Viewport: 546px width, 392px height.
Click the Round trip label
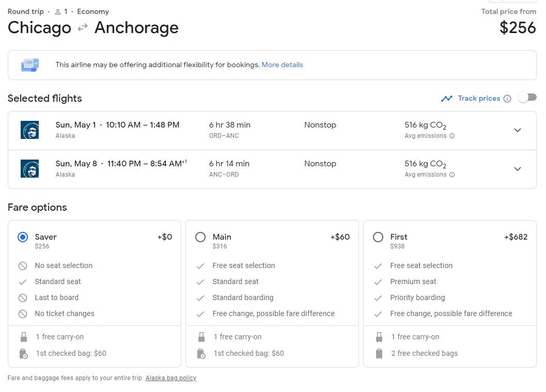point(26,11)
